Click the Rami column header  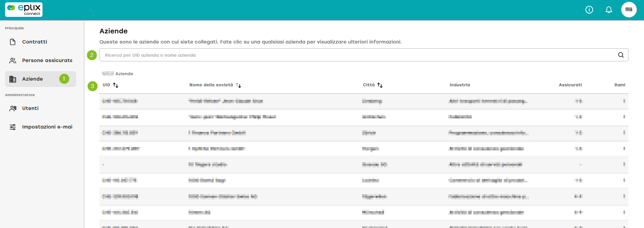pos(620,85)
